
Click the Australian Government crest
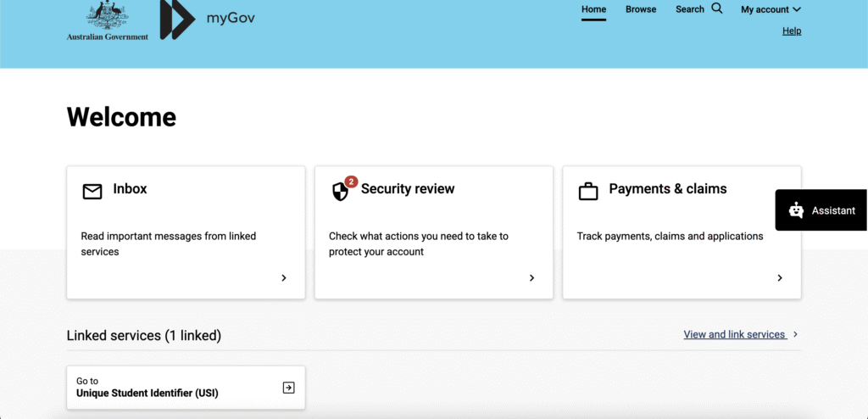pos(107,19)
